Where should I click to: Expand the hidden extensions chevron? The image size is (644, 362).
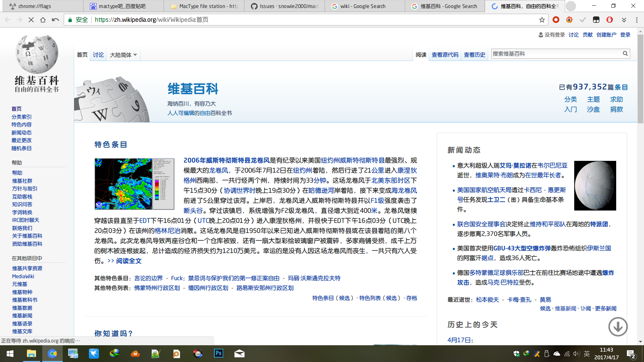click(x=624, y=20)
